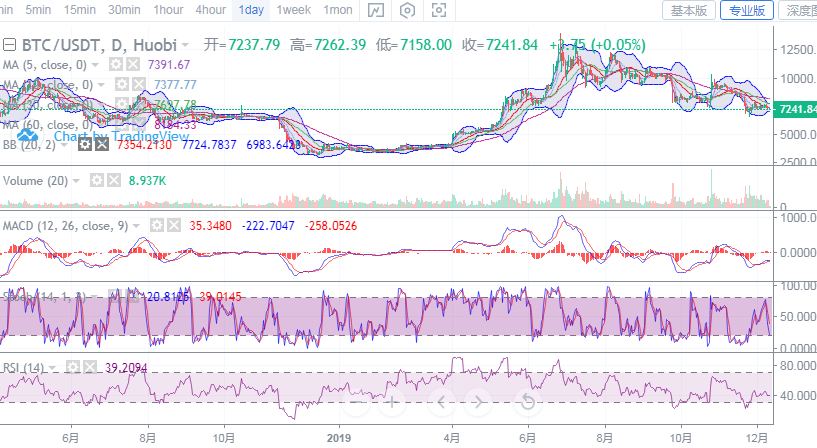Select the 15min interval
This screenshot has width=817, height=448.
(80, 10)
